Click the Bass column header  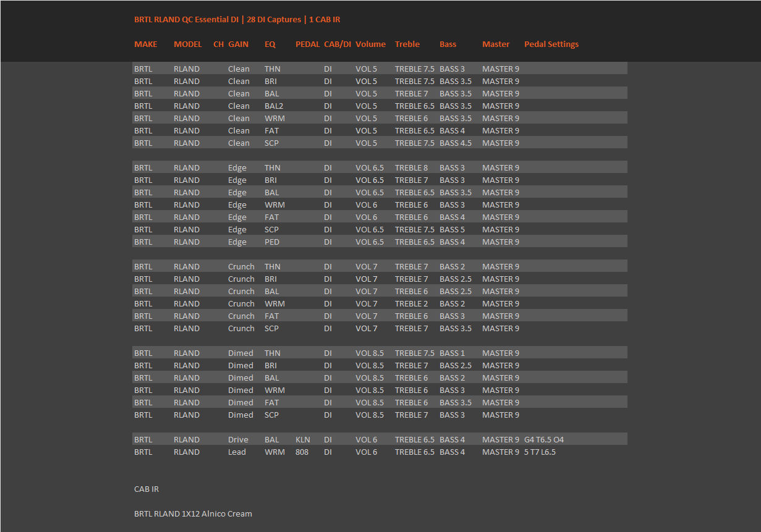(448, 44)
